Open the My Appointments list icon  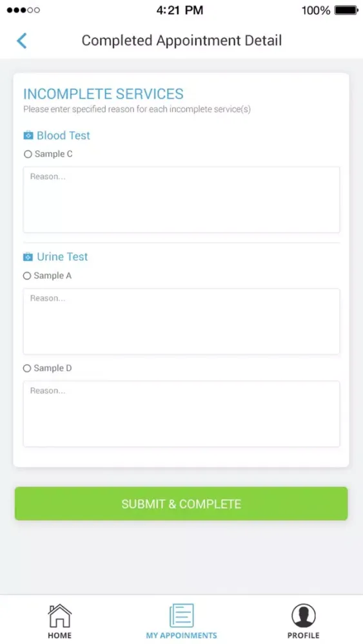click(181, 615)
